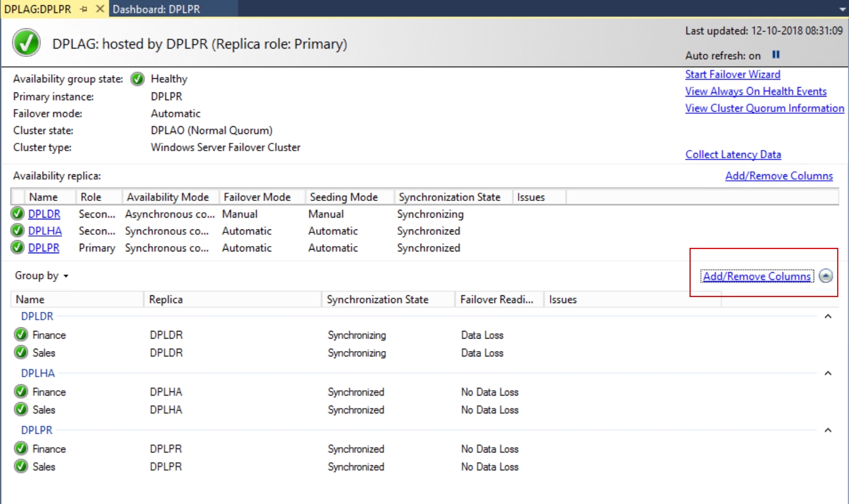Viewport: 849px width, 504px height.
Task: Click 'Asynchronous co...' cell for DPLDR
Action: pyautogui.click(x=170, y=214)
